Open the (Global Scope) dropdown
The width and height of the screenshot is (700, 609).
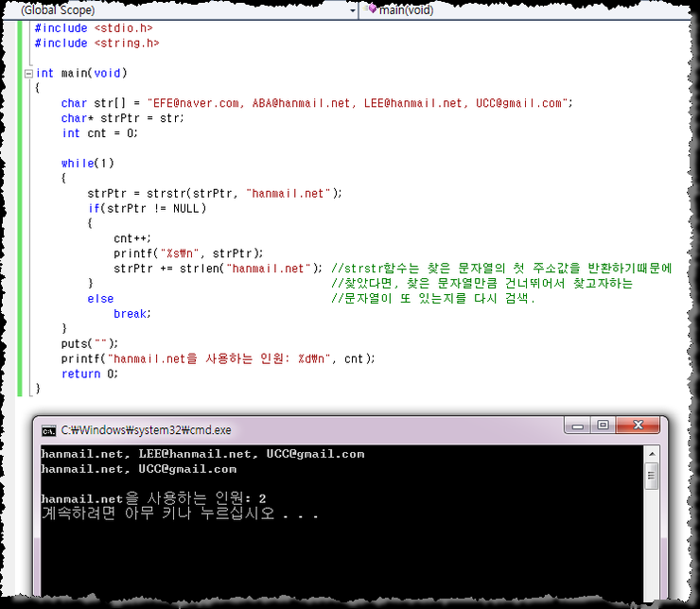(353, 9)
